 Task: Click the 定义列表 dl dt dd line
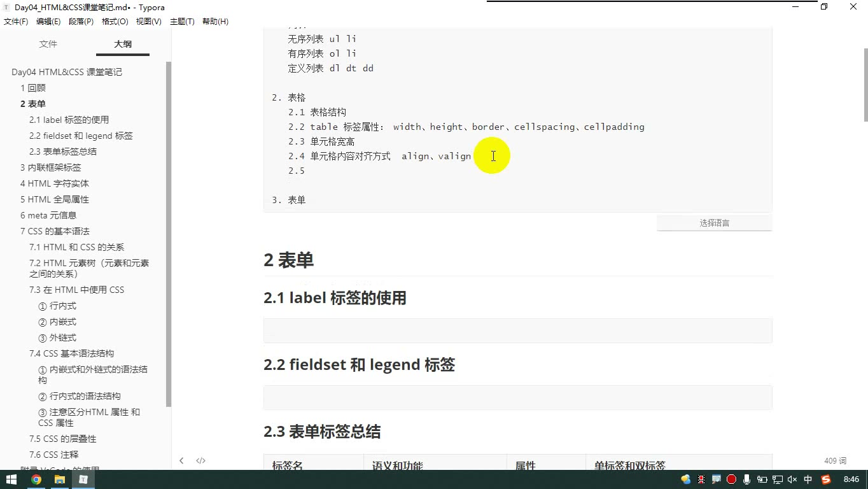pos(330,68)
